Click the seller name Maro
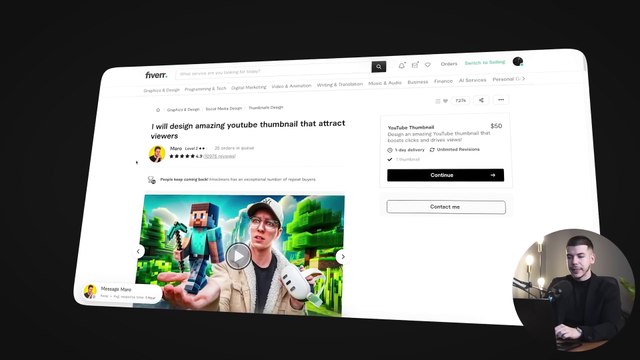Screen dimensions: 640x360 tap(176, 149)
